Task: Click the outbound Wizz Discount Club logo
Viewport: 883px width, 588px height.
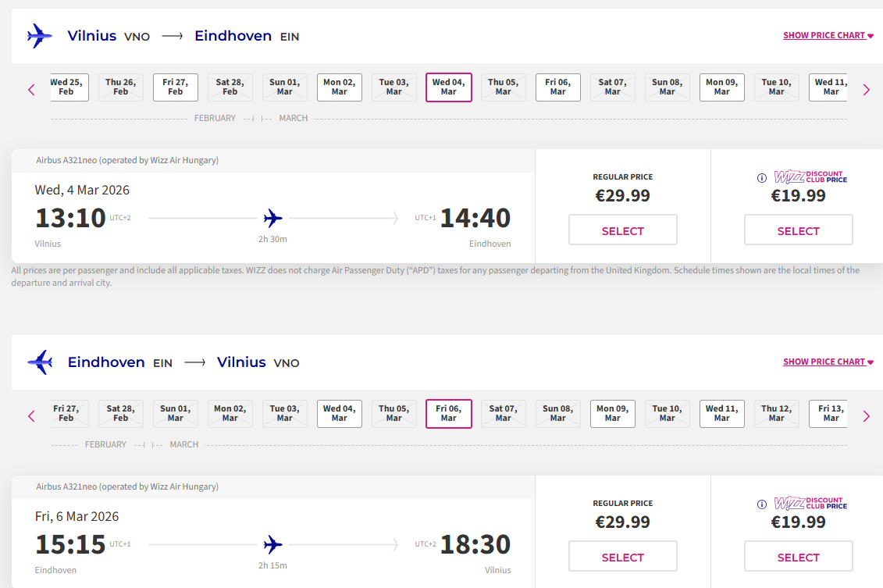Action: click(810, 177)
